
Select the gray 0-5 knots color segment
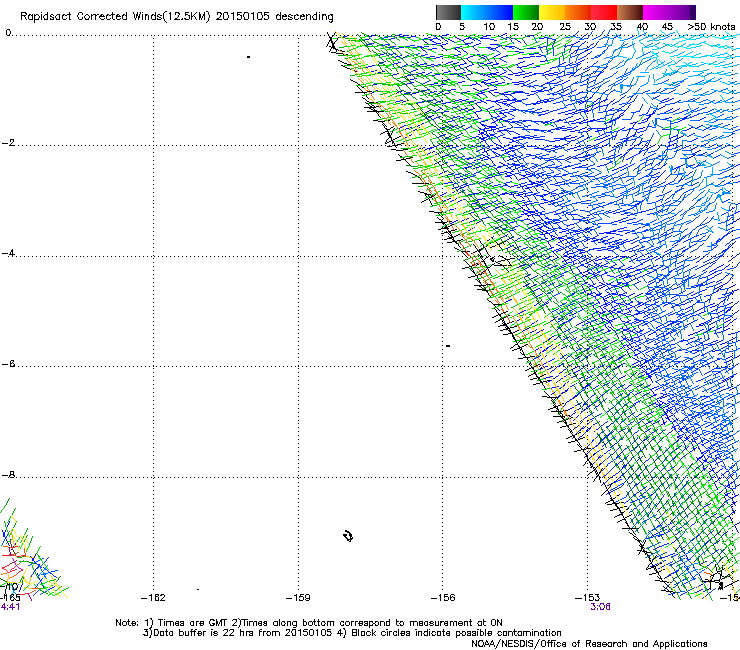click(448, 12)
